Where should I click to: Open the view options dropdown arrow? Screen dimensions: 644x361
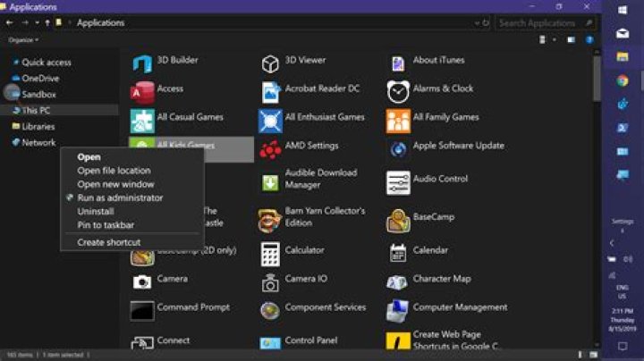click(554, 40)
